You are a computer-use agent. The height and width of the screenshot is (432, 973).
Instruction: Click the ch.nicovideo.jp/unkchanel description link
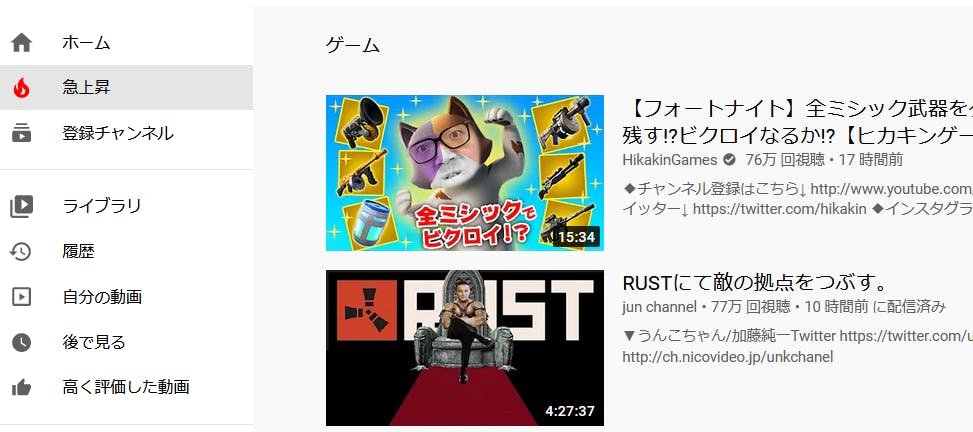[727, 357]
